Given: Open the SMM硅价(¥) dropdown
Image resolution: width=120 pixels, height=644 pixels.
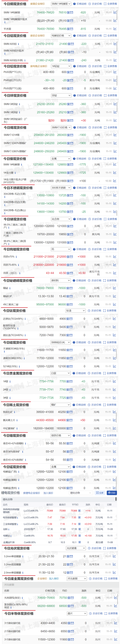Looking at the screenshot, I should pos(60,342).
